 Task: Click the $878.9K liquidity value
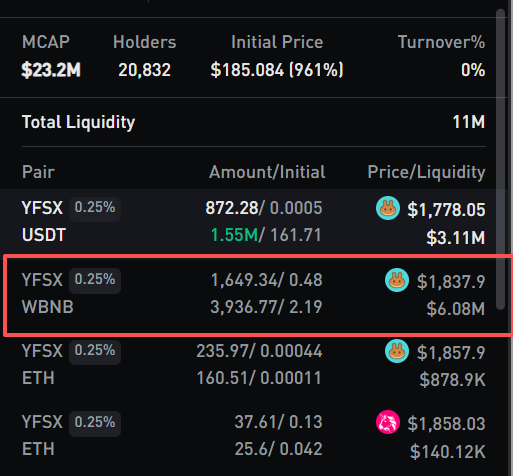coord(452,380)
